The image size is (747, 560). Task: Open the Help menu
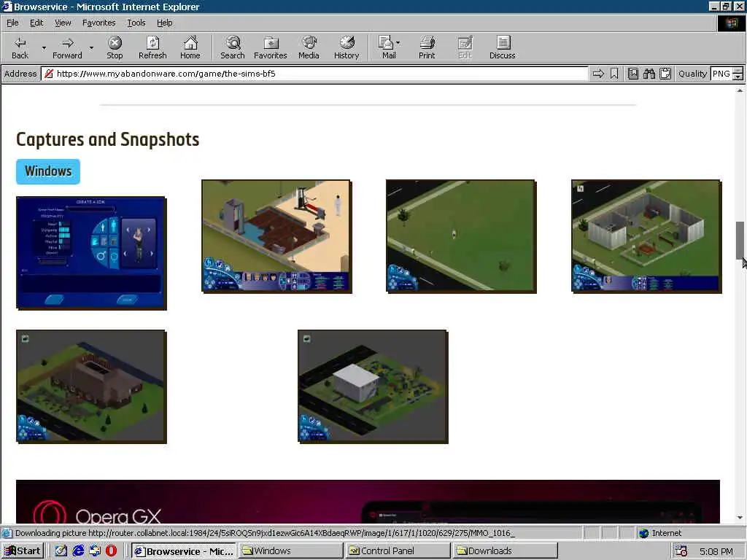tap(164, 23)
